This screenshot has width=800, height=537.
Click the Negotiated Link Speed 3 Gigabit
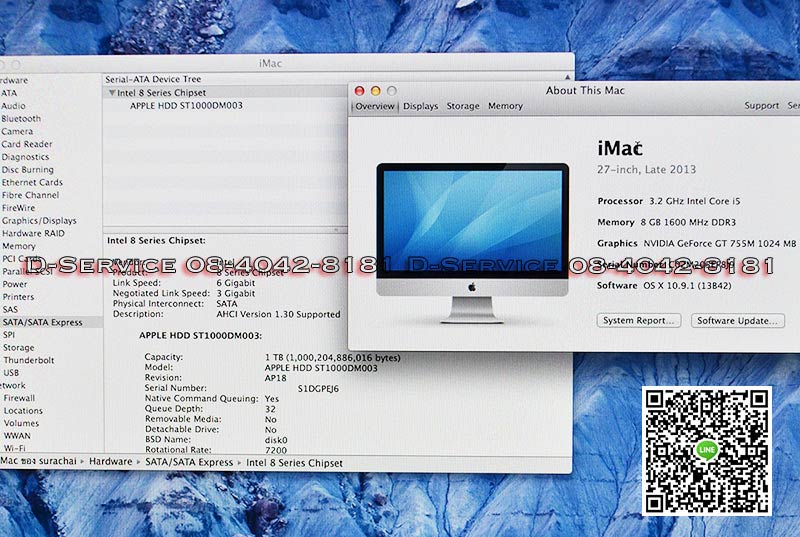(235, 293)
